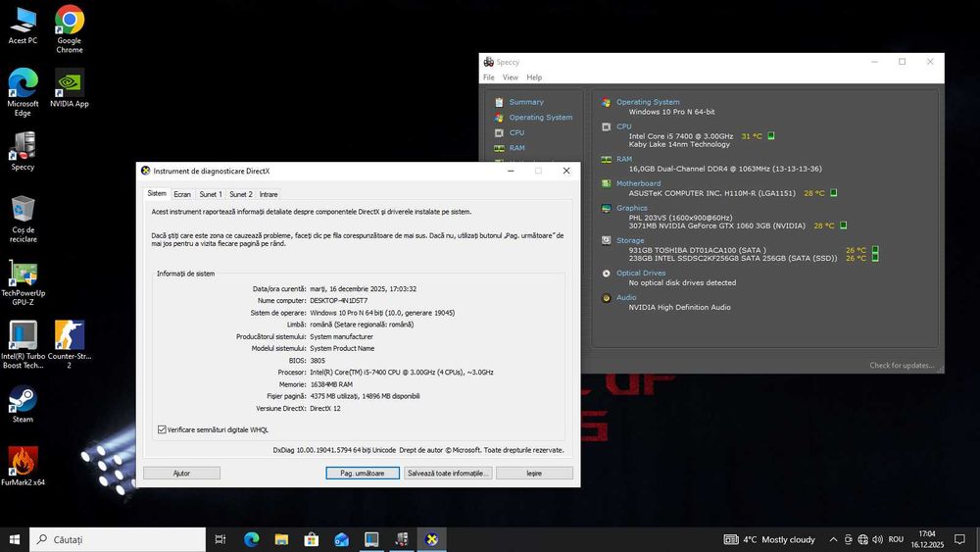This screenshot has height=552, width=980.
Task: Select the TechPowerUp GPU-Z desktop icon
Action: point(23,282)
